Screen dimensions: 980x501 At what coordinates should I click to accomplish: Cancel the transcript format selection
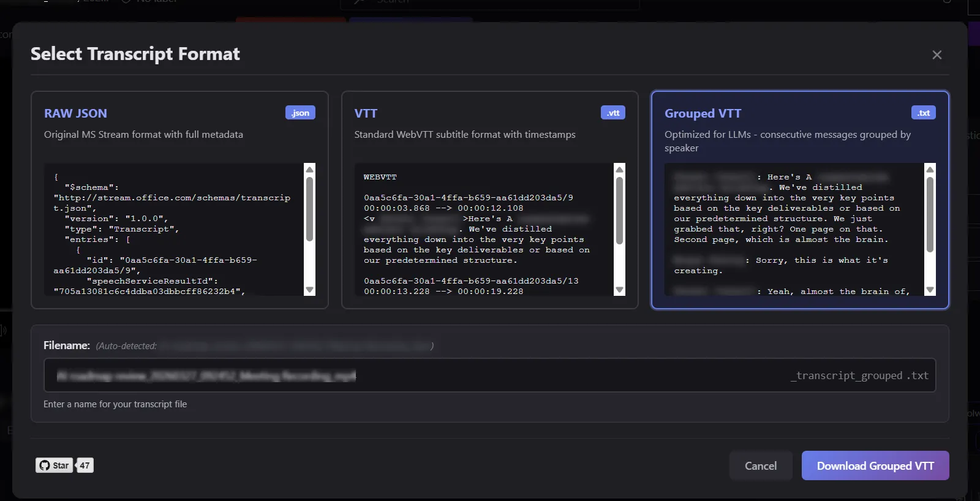click(x=761, y=465)
